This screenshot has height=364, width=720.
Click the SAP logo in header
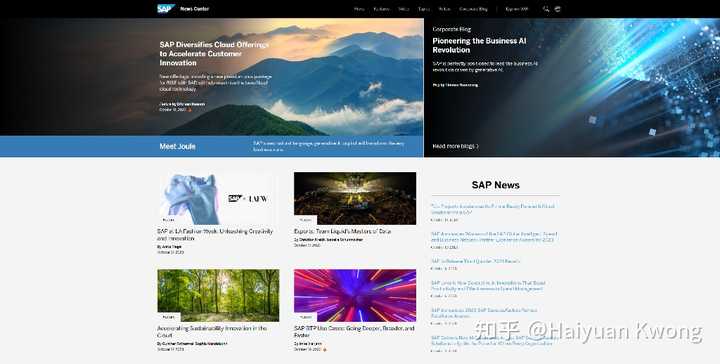click(x=166, y=9)
